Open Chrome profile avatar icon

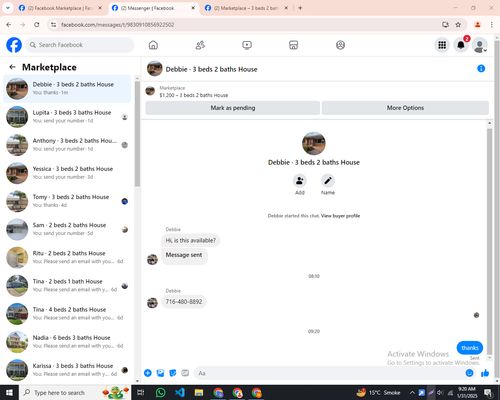click(x=478, y=25)
